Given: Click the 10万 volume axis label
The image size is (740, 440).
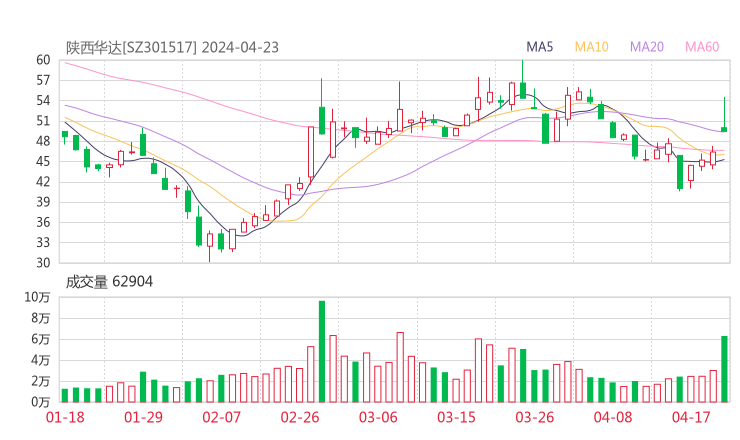Looking at the screenshot, I should (x=37, y=297).
